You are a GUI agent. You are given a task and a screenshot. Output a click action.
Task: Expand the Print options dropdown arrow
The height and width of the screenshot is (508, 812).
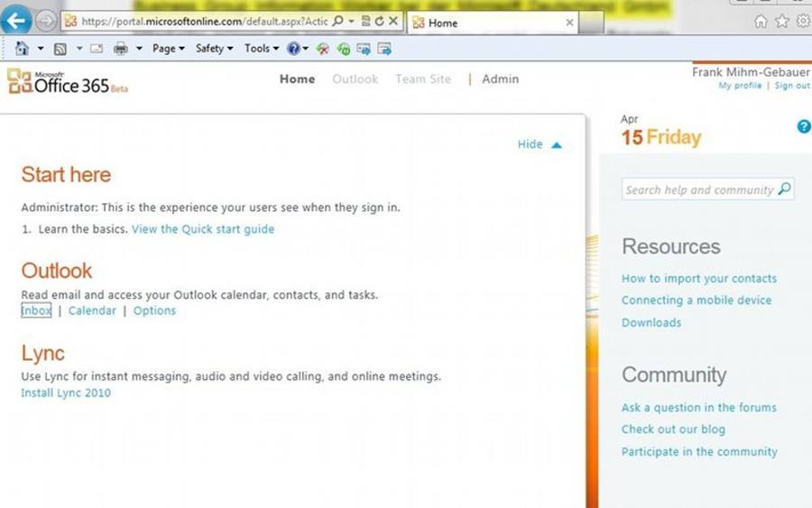pyautogui.click(x=139, y=49)
